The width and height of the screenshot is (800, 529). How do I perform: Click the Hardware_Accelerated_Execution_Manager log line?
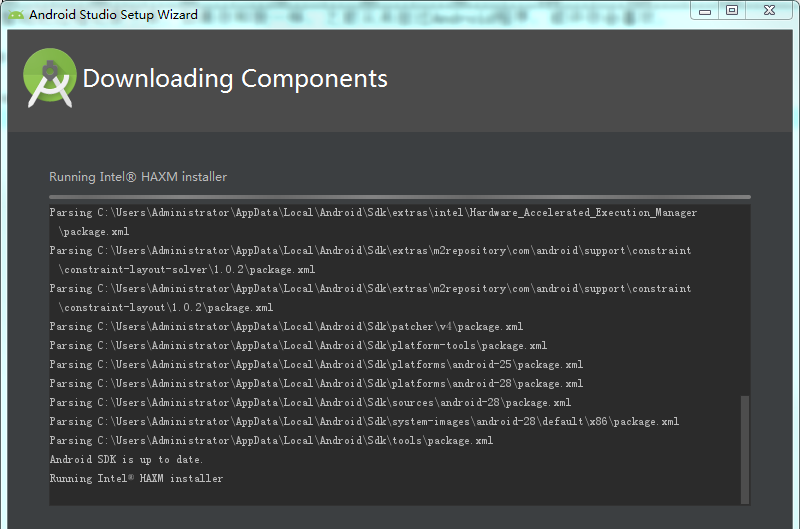pyautogui.click(x=373, y=213)
